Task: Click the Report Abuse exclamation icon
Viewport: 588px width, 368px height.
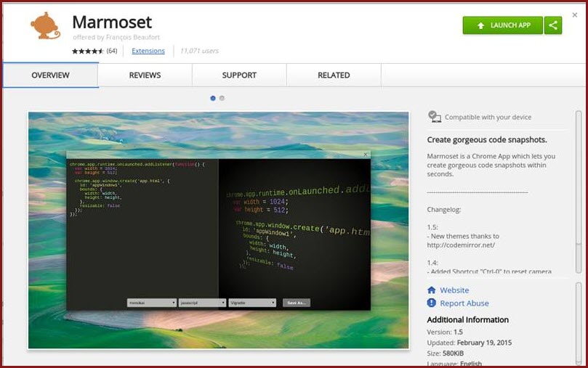Action: pyautogui.click(x=432, y=303)
